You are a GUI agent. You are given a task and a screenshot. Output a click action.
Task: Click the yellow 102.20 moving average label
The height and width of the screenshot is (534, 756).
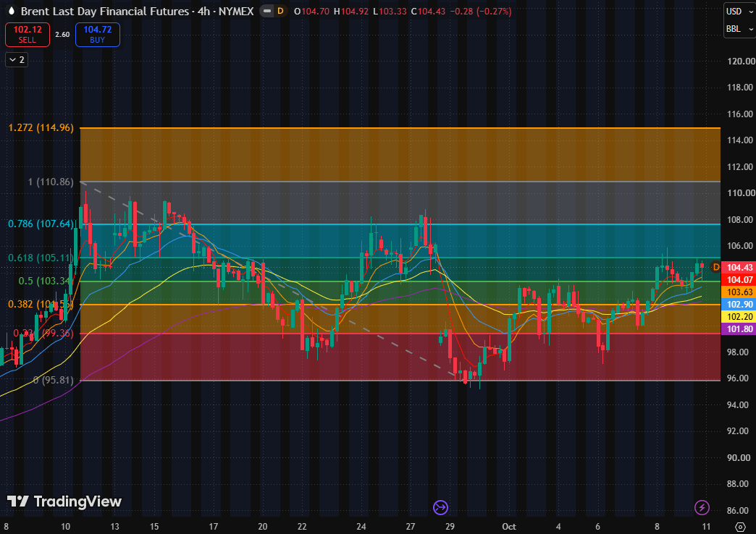pos(739,317)
